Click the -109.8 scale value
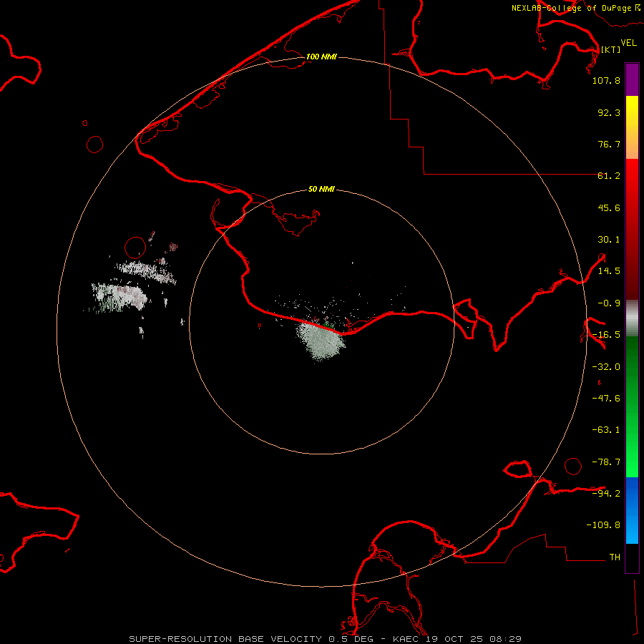The height and width of the screenshot is (644, 644). click(x=603, y=525)
